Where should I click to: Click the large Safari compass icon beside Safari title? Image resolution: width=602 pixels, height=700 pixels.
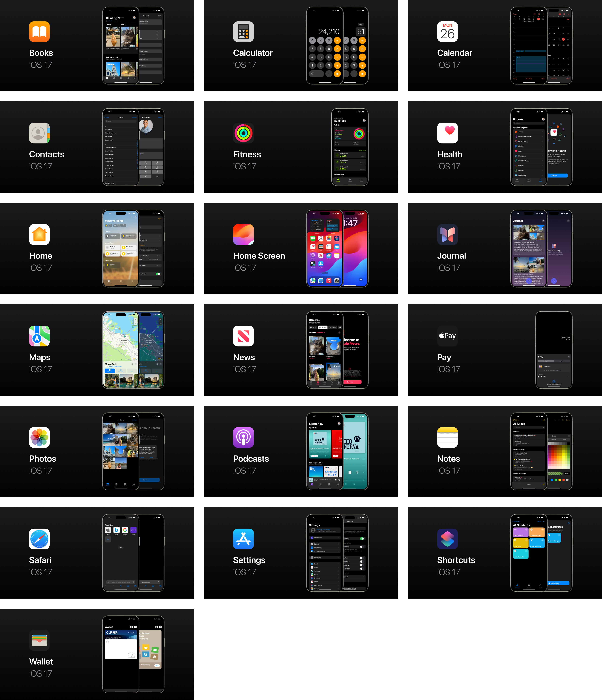point(39,539)
